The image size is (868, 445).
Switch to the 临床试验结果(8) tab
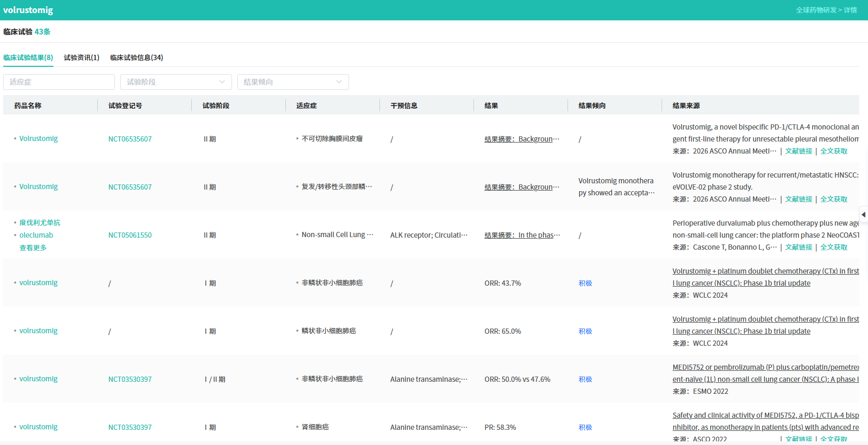28,57
